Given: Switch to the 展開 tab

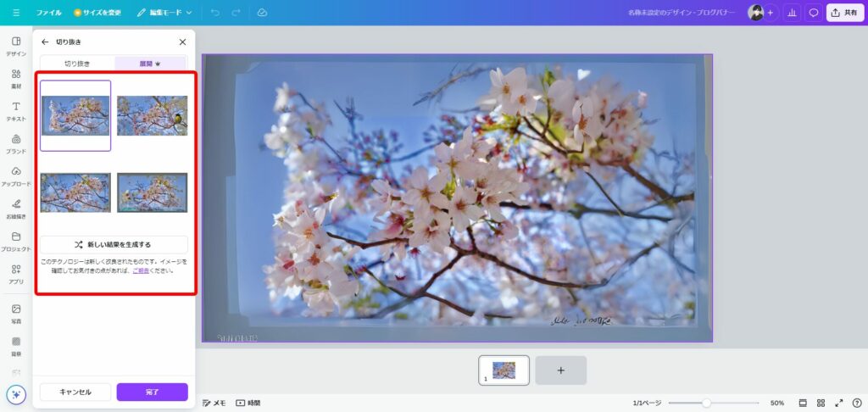Looking at the screenshot, I should [x=150, y=64].
